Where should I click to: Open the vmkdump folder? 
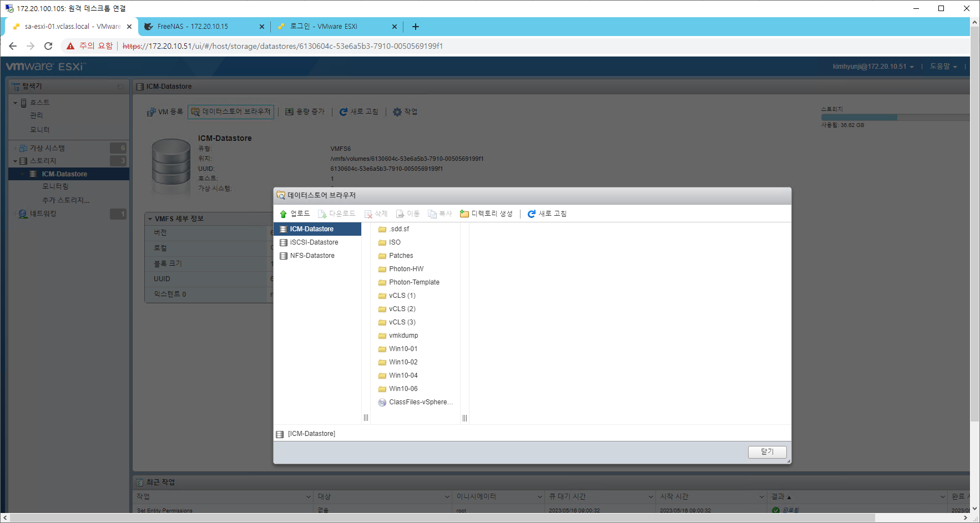click(x=398, y=336)
